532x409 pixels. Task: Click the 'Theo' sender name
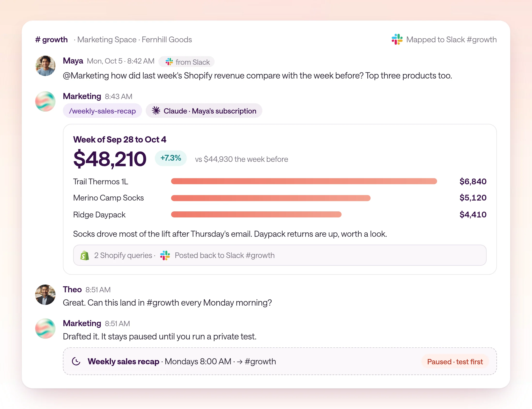pos(72,289)
